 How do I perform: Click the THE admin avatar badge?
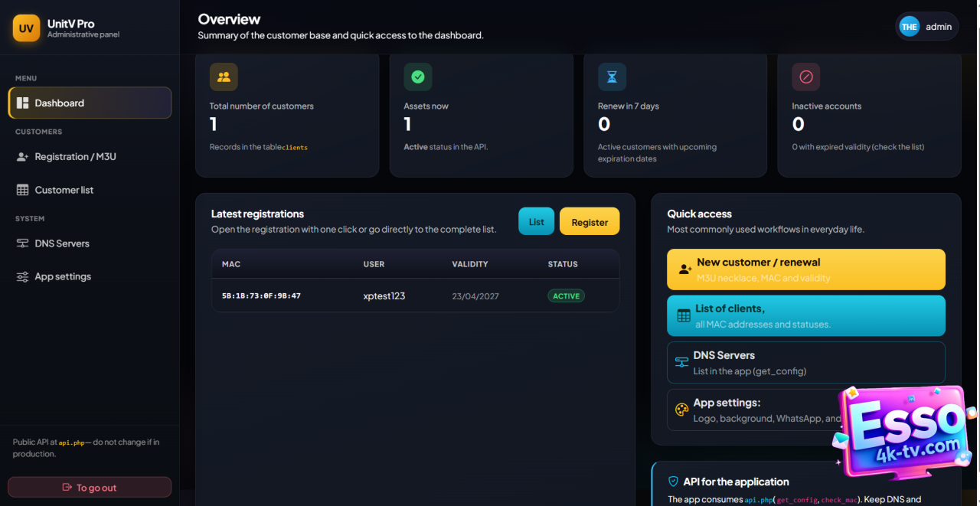909,27
